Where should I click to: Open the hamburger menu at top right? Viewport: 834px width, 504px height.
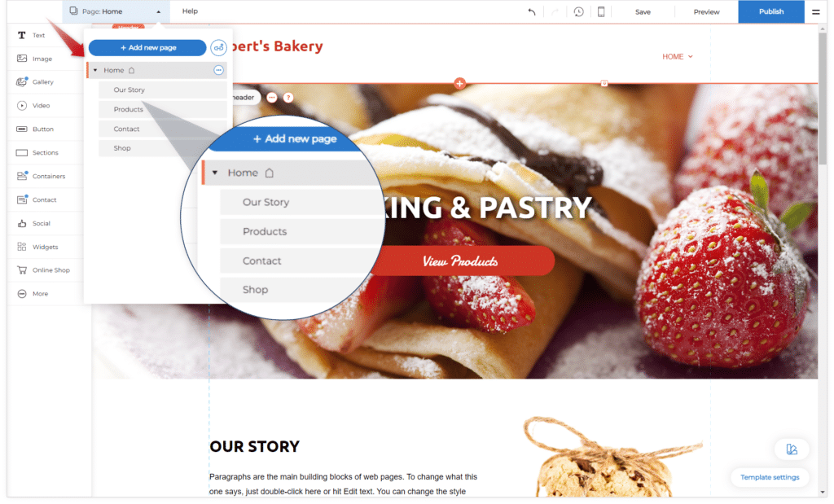(x=815, y=11)
